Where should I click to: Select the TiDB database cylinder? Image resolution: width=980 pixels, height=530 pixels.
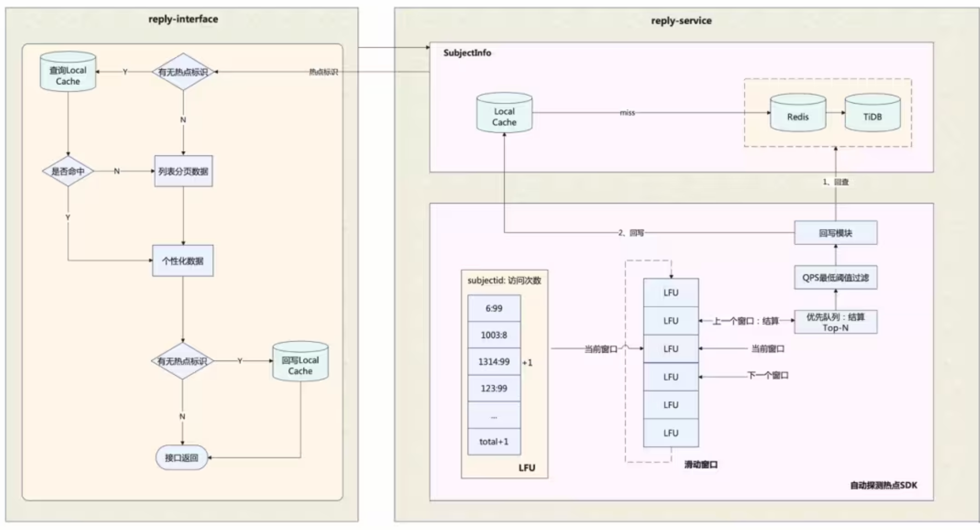tap(872, 113)
